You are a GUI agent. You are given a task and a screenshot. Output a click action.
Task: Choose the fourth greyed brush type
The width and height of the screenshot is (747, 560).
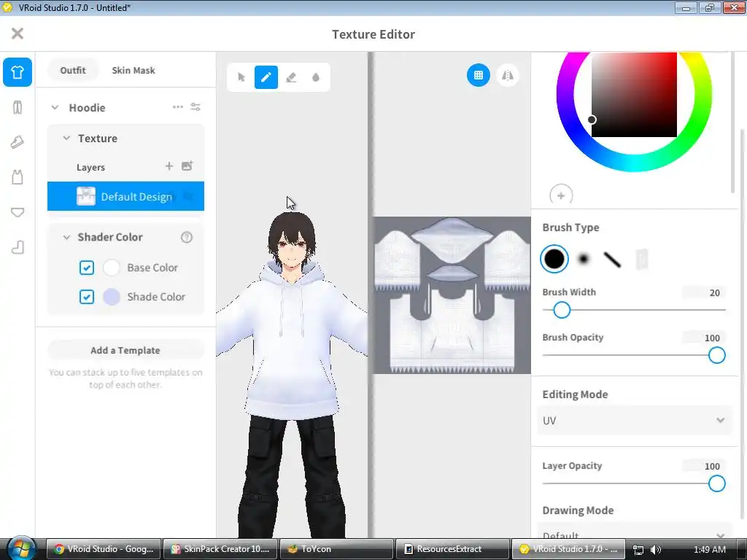coord(642,260)
